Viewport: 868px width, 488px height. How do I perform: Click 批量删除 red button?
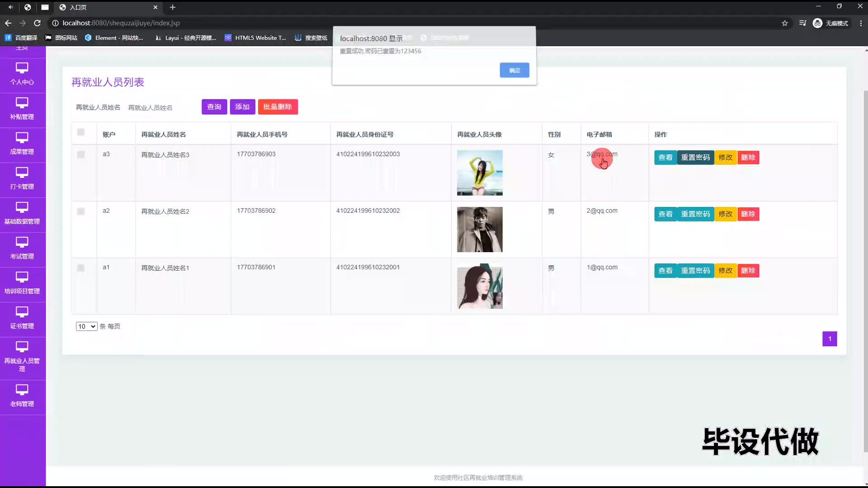coord(278,107)
